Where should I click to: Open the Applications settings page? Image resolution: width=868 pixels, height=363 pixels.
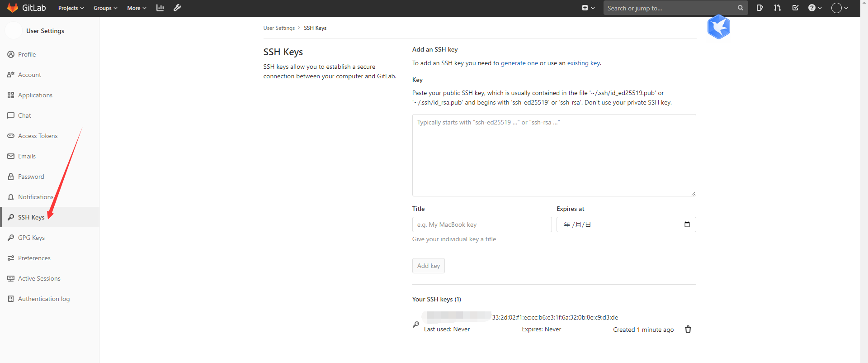pyautogui.click(x=49, y=95)
